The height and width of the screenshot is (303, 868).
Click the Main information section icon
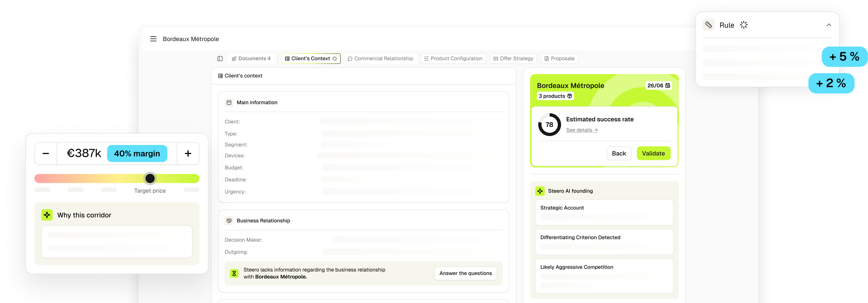pyautogui.click(x=229, y=102)
